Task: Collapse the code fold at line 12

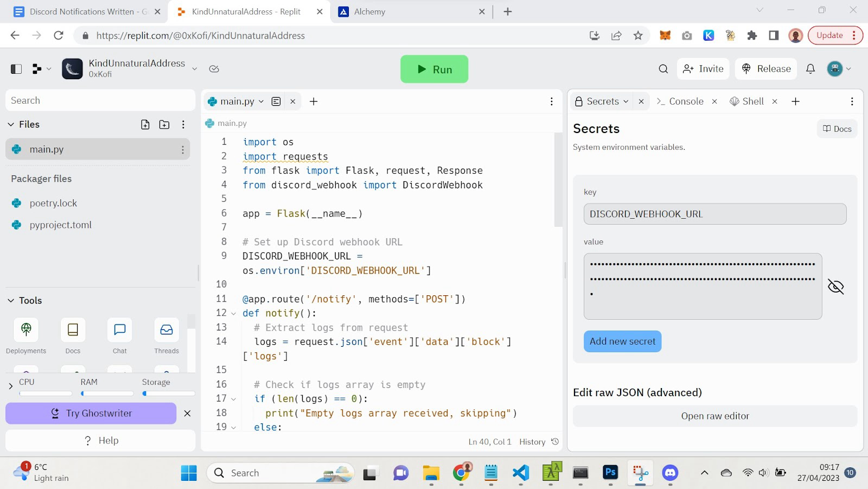Action: 234,314
